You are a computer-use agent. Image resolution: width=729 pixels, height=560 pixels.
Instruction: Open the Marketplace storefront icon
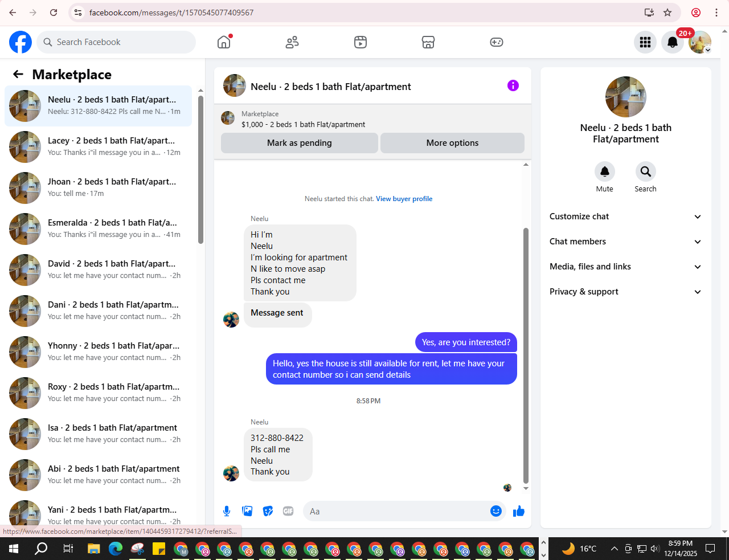coord(428,42)
